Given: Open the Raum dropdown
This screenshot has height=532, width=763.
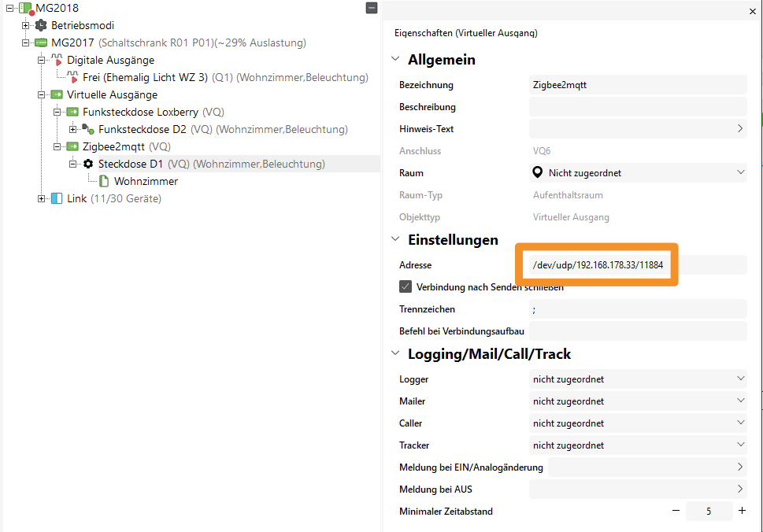Looking at the screenshot, I should [638, 172].
